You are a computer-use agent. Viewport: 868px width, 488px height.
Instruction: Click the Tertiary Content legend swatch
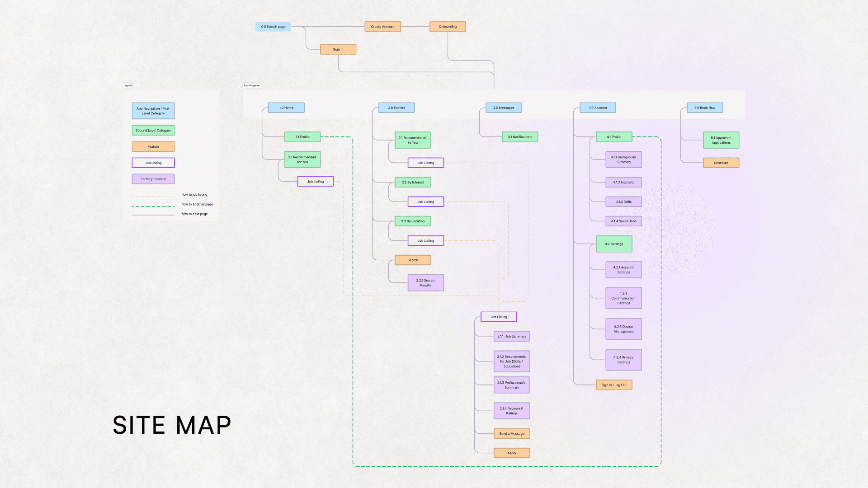(153, 179)
